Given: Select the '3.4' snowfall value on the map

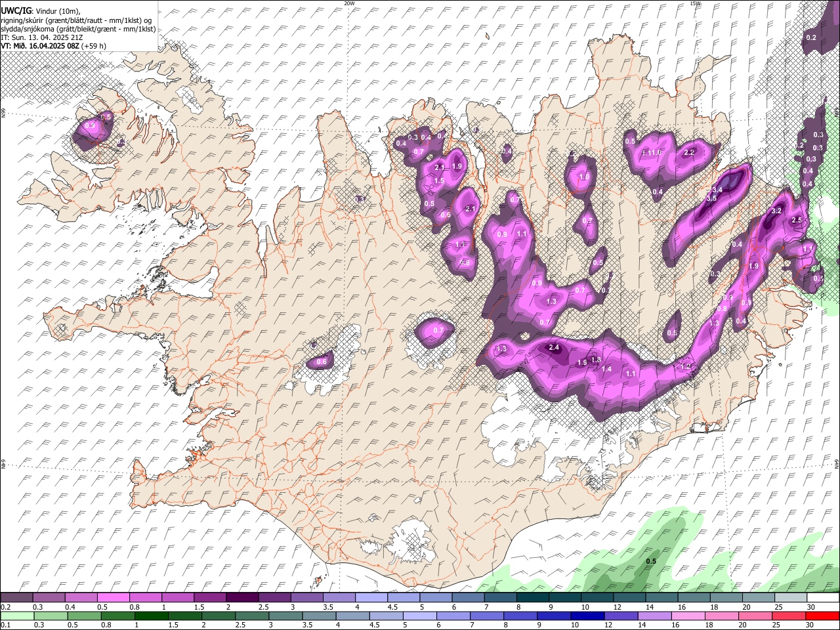Looking at the screenshot, I should 717,190.
